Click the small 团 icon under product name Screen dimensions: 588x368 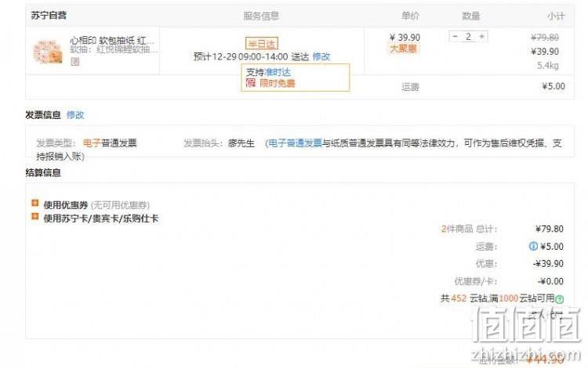[x=74, y=61]
